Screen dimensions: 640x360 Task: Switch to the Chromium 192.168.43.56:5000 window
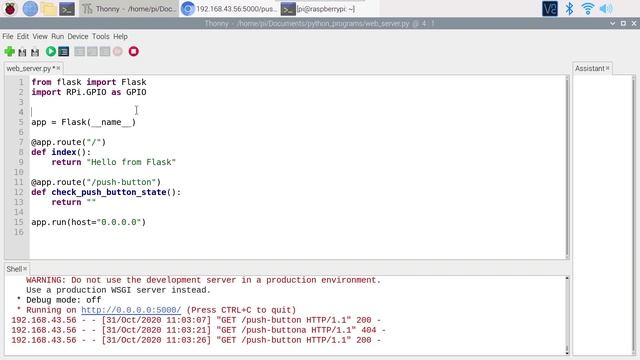click(229, 9)
